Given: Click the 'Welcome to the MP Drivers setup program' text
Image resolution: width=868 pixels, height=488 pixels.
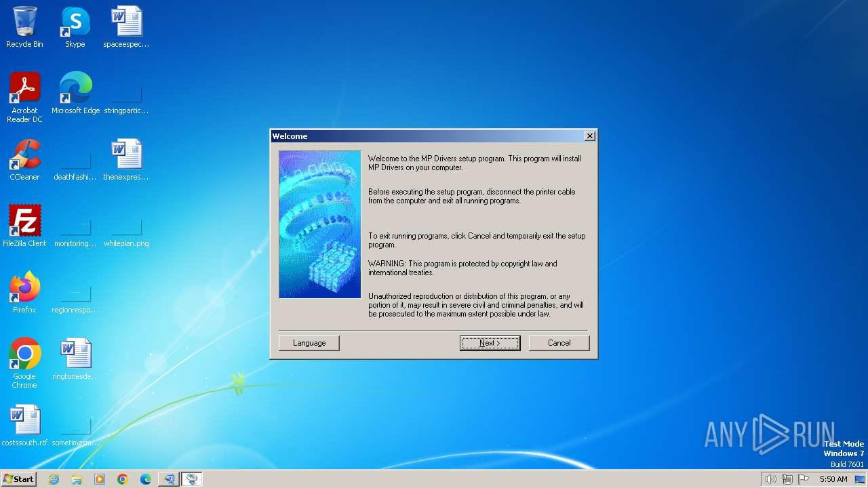Looking at the screenshot, I should (475, 163).
